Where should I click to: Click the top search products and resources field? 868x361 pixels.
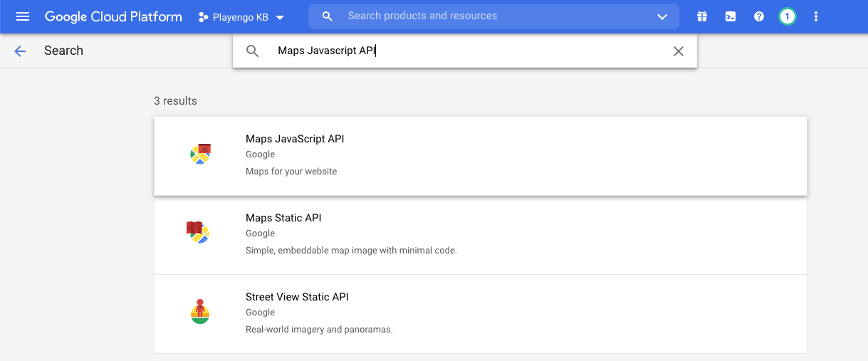pyautogui.click(x=493, y=16)
